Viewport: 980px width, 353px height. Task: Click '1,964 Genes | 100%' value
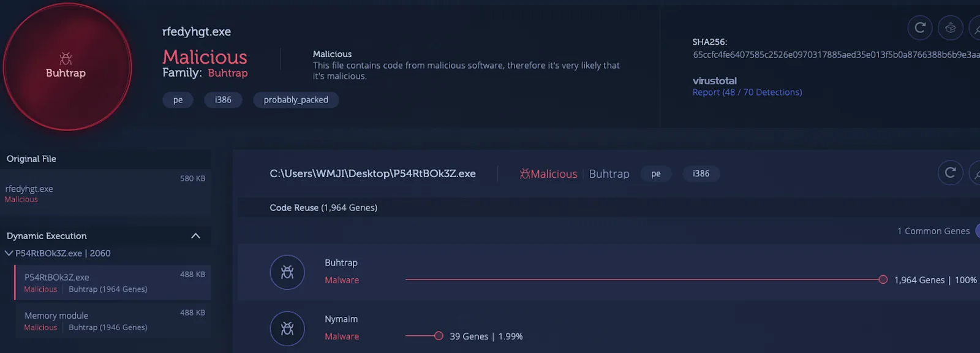pos(935,280)
